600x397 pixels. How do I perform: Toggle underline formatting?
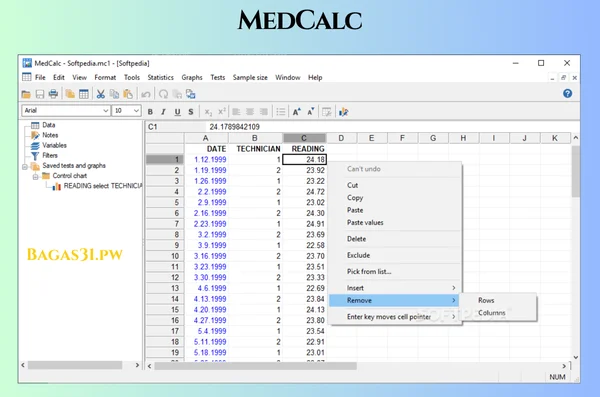(x=177, y=112)
